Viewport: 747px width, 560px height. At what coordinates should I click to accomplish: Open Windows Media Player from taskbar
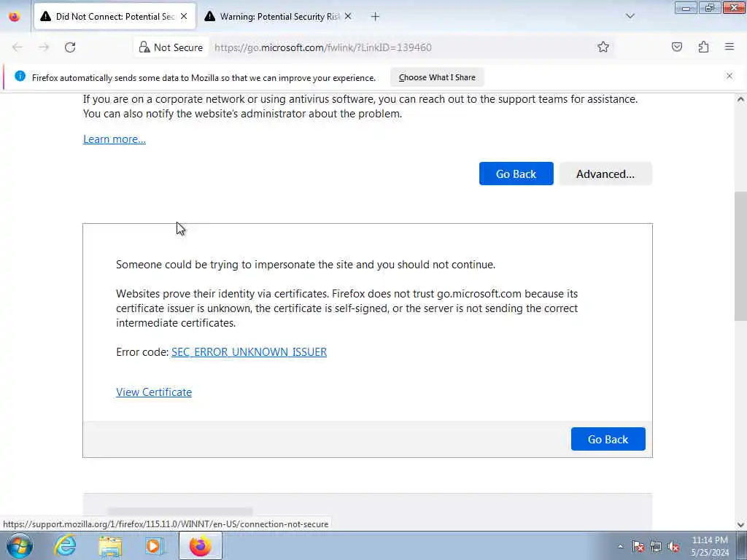tap(155, 545)
